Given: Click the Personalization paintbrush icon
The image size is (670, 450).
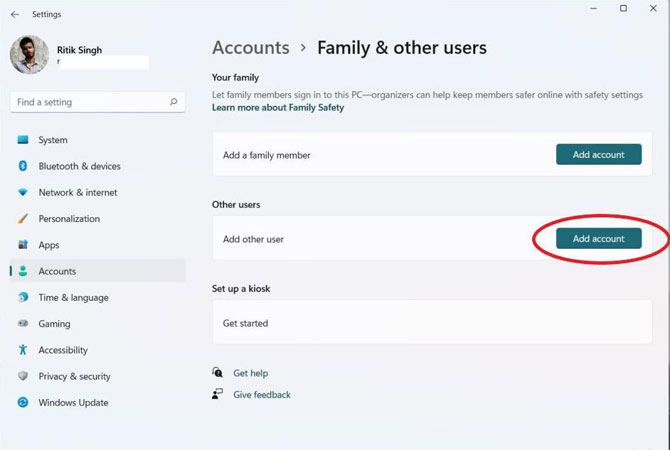Looking at the screenshot, I should click(x=23, y=219).
